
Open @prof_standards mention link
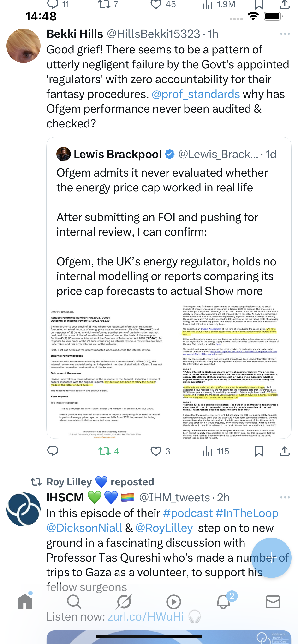pyautogui.click(x=196, y=94)
